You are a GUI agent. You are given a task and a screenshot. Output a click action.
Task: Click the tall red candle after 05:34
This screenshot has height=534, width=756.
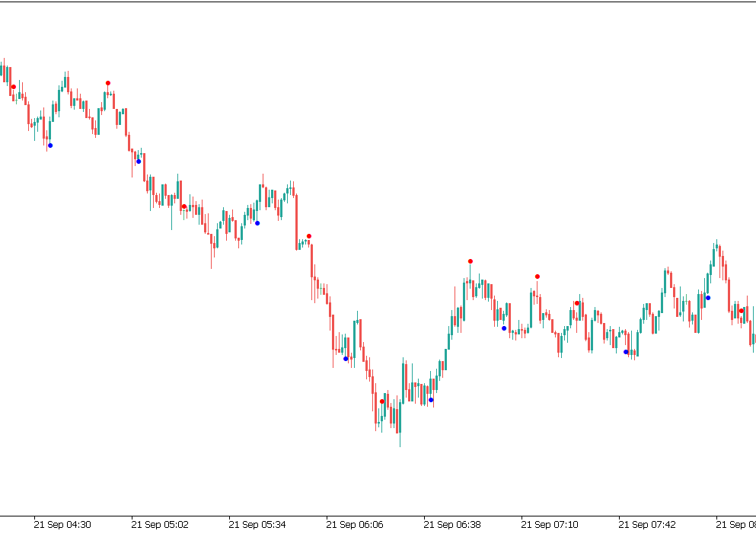click(x=297, y=221)
